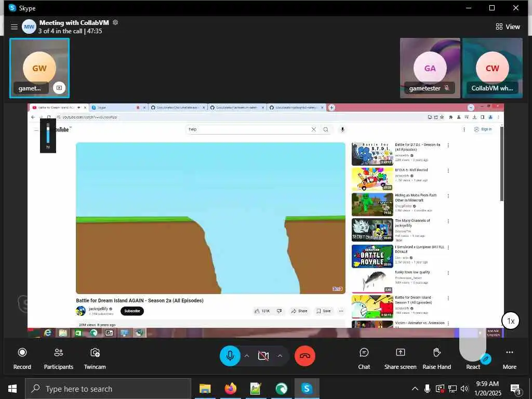Open the taskbar clock showing 9:59 AM

point(487,389)
